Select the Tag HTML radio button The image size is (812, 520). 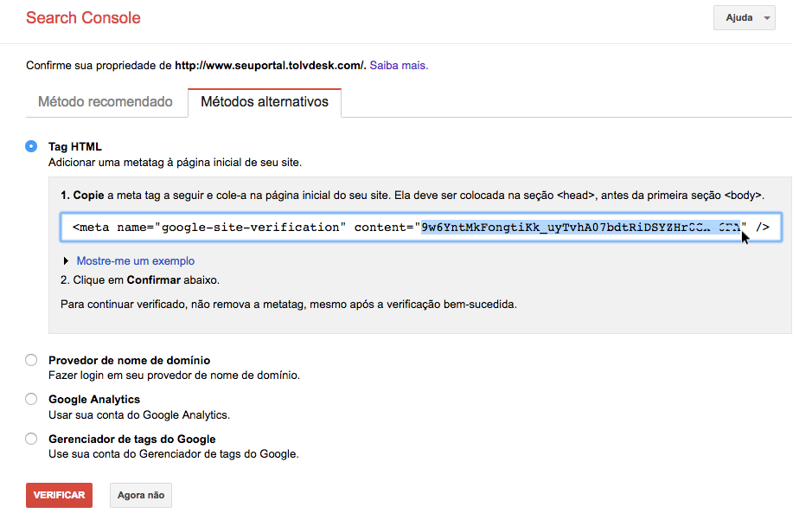point(31,146)
